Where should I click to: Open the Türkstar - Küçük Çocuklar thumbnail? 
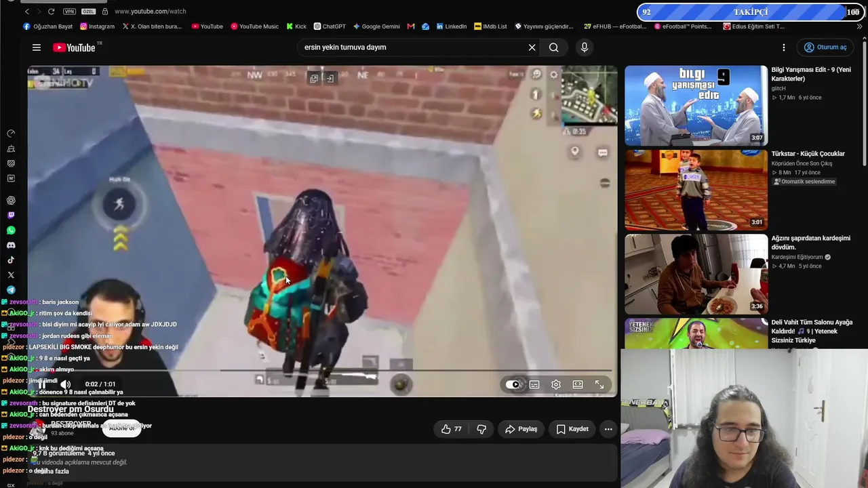[696, 190]
